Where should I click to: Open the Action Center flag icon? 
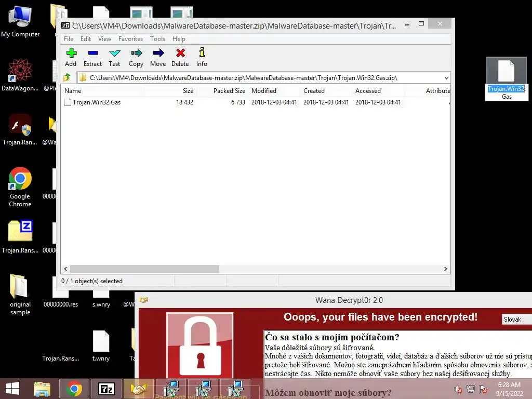[x=483, y=389]
